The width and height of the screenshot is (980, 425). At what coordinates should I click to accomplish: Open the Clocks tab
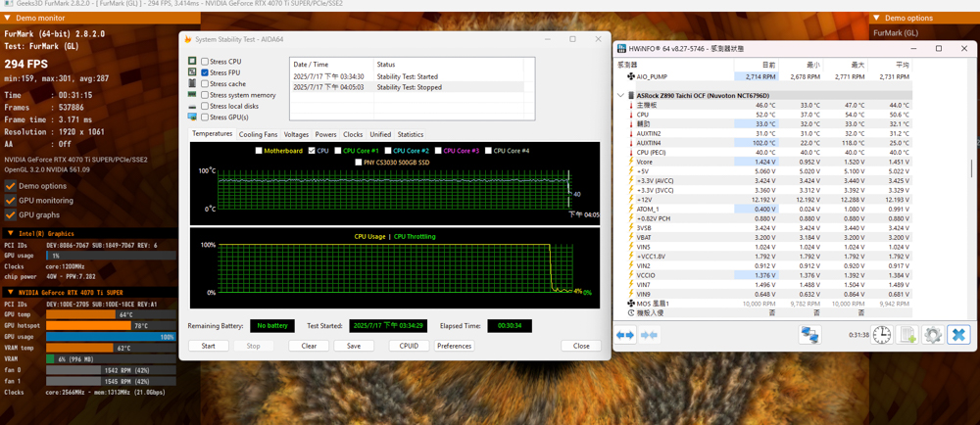click(353, 134)
